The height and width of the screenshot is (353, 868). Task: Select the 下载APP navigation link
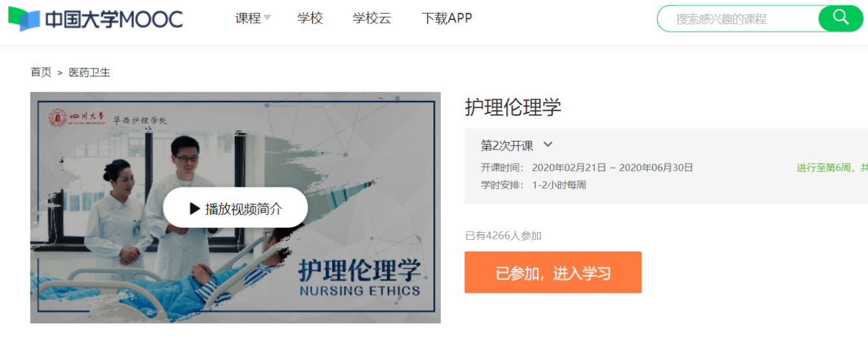pos(447,18)
